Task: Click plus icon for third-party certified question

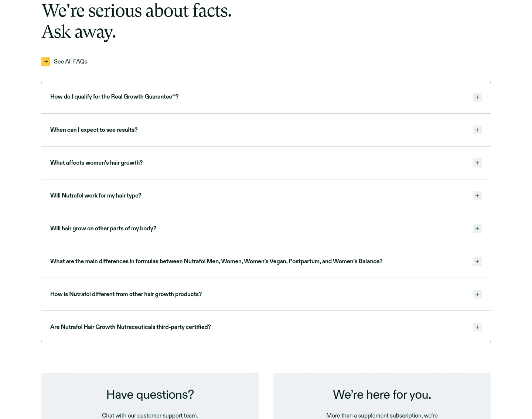Action: tap(477, 327)
